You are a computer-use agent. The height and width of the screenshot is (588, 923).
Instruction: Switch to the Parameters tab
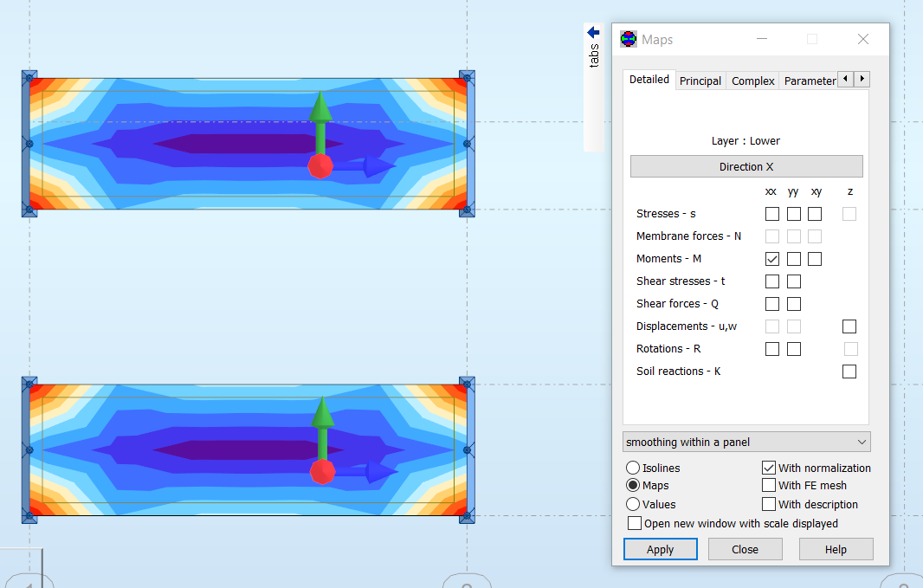808,80
